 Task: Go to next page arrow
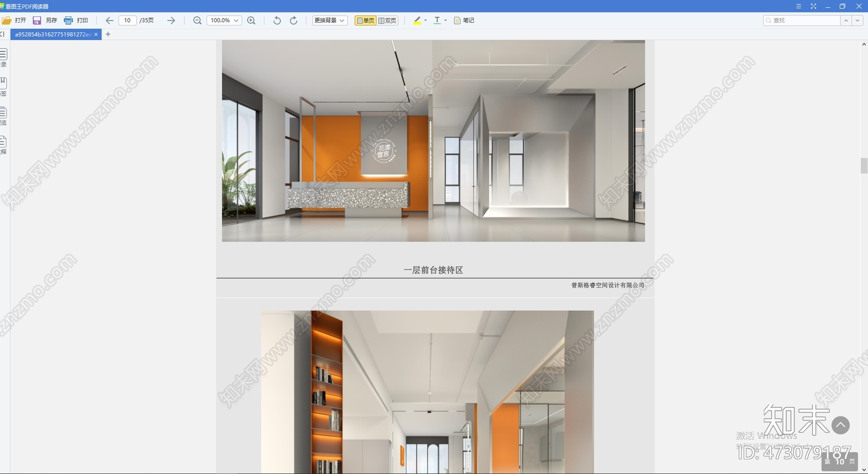(x=171, y=20)
